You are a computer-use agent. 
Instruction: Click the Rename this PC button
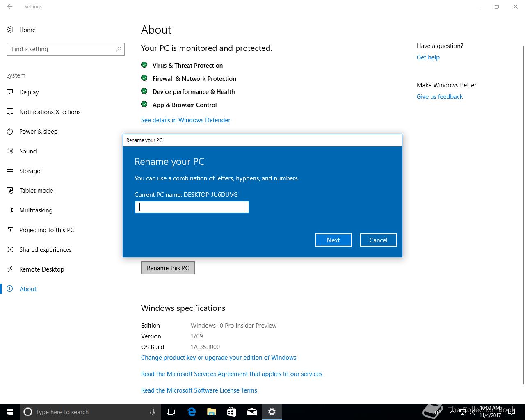tap(168, 268)
